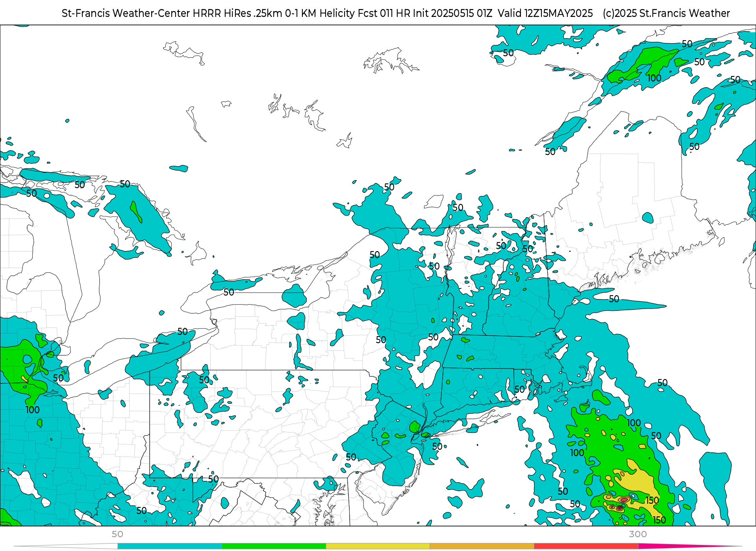The width and height of the screenshot is (756, 551).
Task: Click "HRRR HiRes .25km" in the title
Action: [237, 13]
